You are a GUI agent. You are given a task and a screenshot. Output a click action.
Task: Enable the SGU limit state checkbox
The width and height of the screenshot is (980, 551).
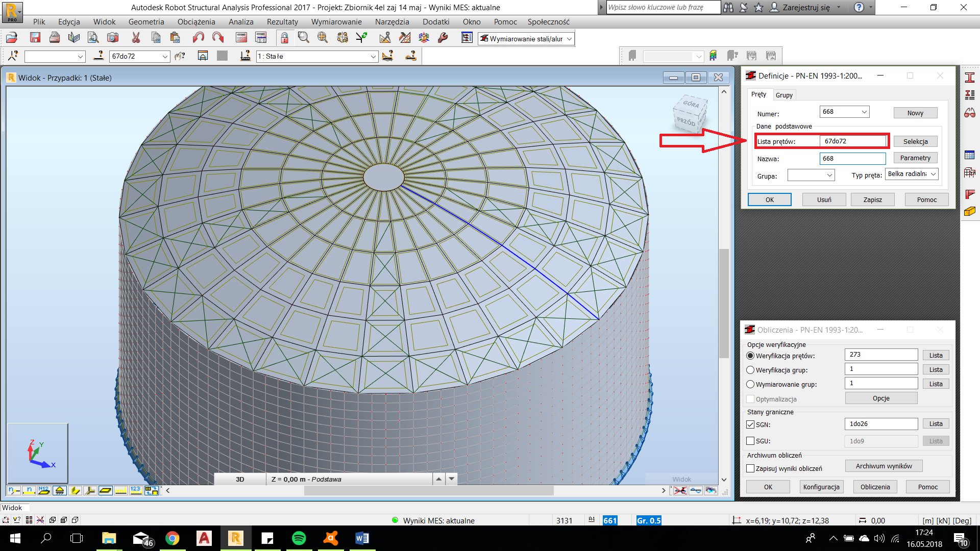pos(750,441)
